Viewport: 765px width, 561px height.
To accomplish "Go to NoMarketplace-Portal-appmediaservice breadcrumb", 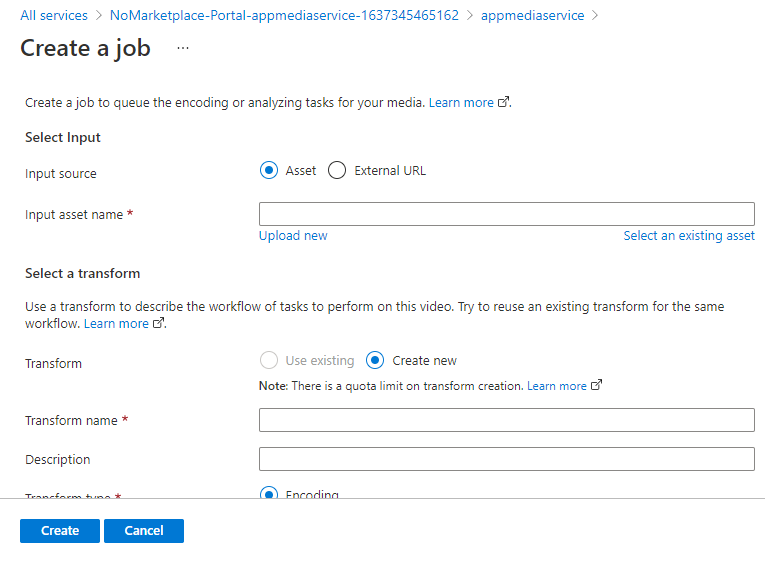I will [x=284, y=16].
